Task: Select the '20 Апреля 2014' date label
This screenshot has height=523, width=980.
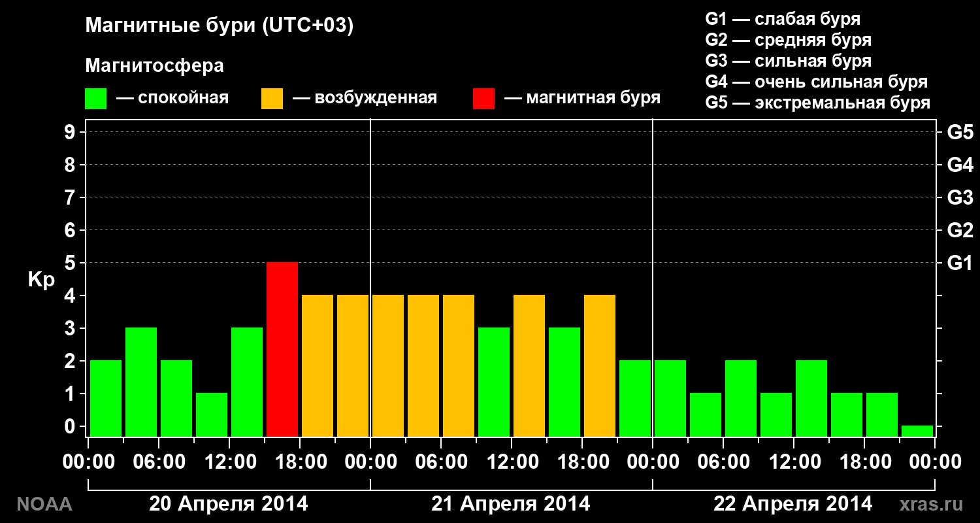Action: [x=229, y=504]
